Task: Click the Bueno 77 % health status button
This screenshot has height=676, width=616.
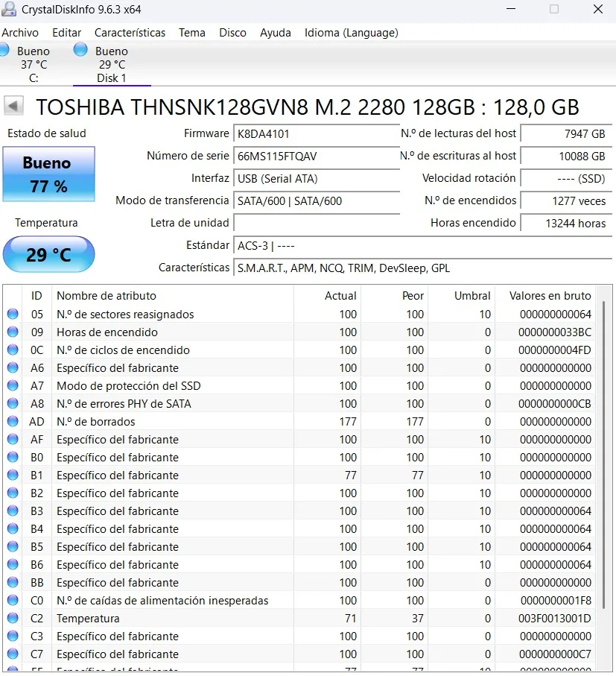Action: click(48, 174)
